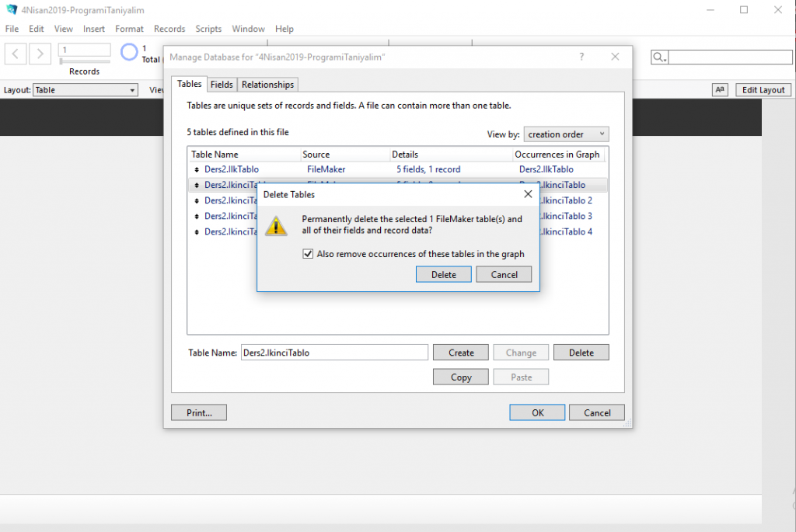Open the Records menu
Screen dimensions: 796x532
tap(169, 29)
